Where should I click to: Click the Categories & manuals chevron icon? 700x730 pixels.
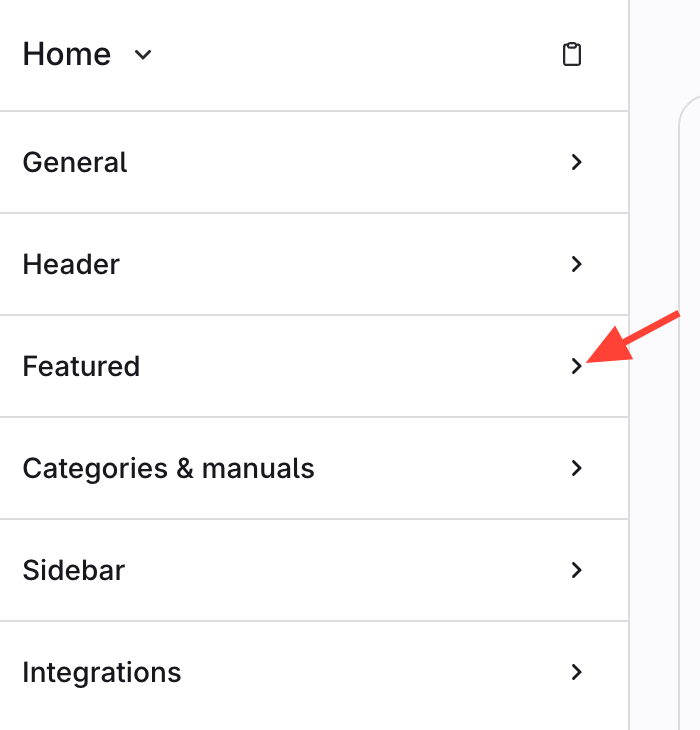pyautogui.click(x=576, y=468)
